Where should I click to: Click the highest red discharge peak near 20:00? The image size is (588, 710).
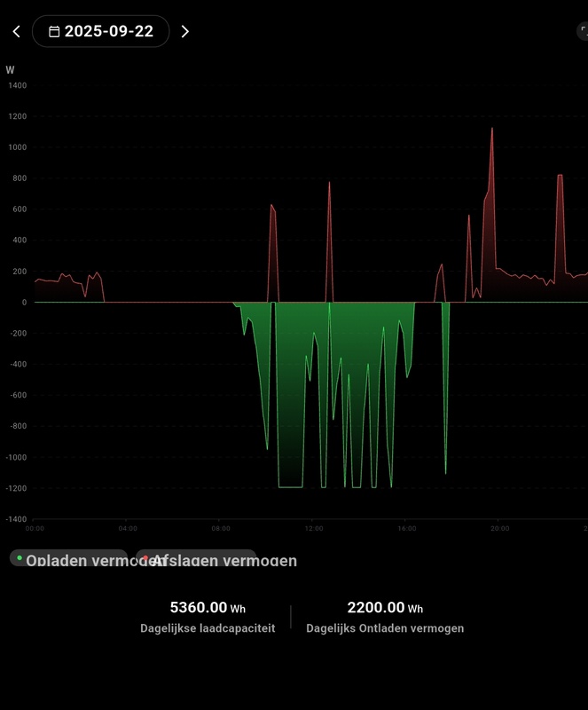pos(492,129)
